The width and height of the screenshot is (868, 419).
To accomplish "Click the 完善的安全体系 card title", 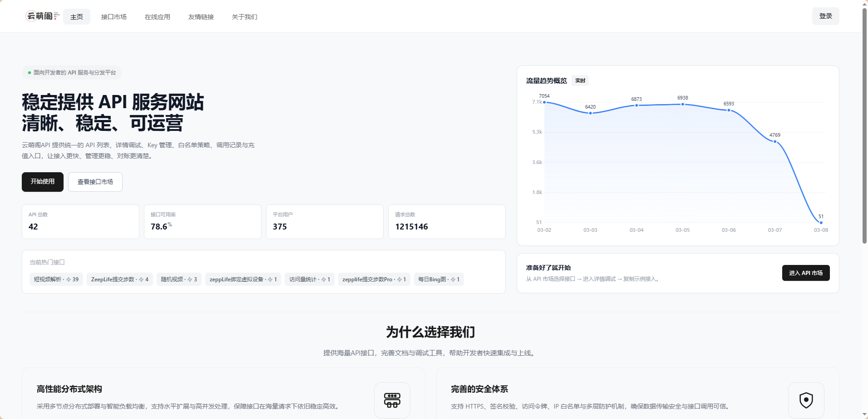I will click(x=479, y=389).
